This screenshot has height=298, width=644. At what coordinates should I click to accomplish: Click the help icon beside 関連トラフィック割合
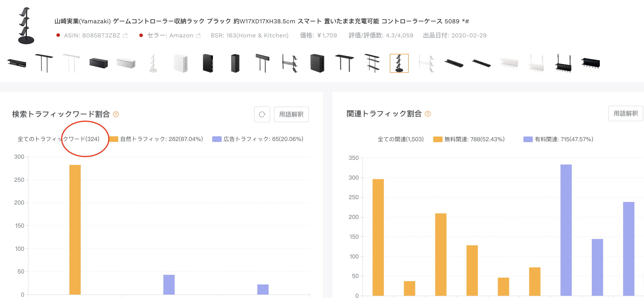428,114
